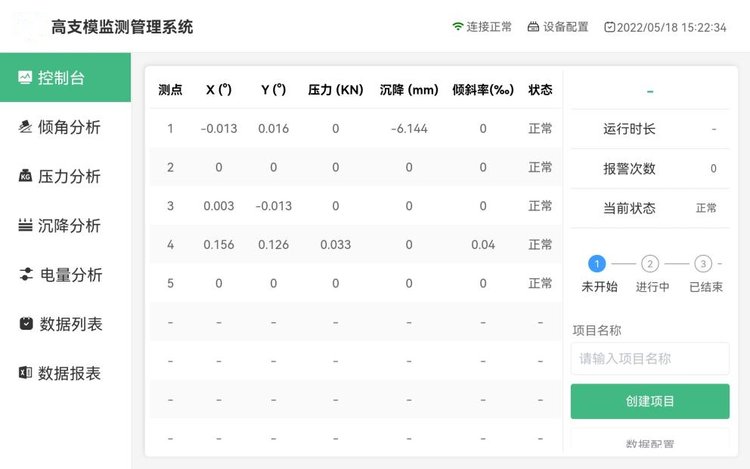Click the 压力 (KN) column header
Screen dimensions: 750x469
pos(335,90)
